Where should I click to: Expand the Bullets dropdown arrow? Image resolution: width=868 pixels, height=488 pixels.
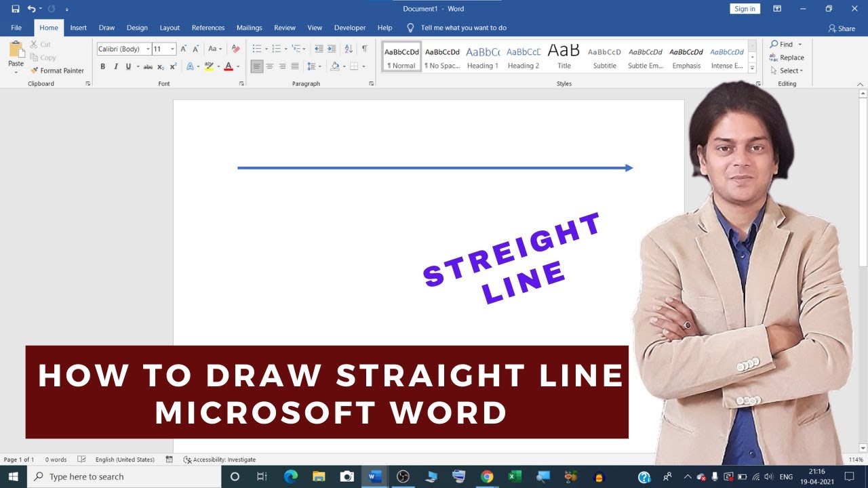pos(265,48)
